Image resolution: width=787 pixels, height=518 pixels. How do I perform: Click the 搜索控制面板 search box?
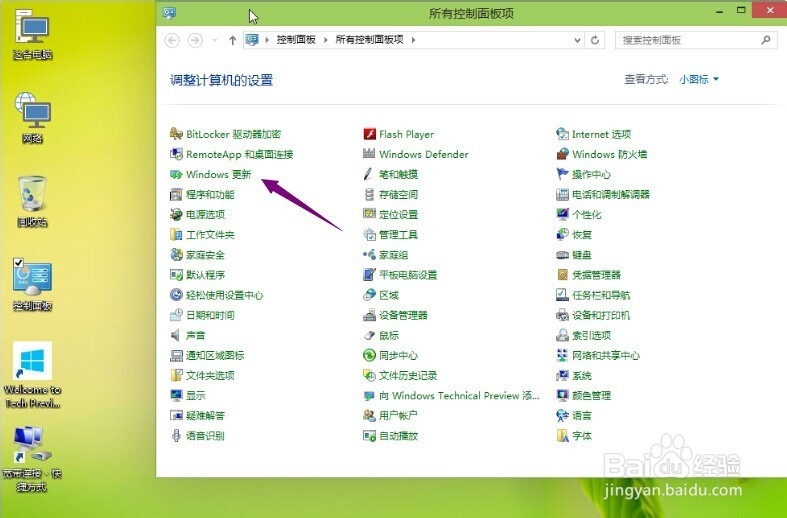click(x=696, y=40)
